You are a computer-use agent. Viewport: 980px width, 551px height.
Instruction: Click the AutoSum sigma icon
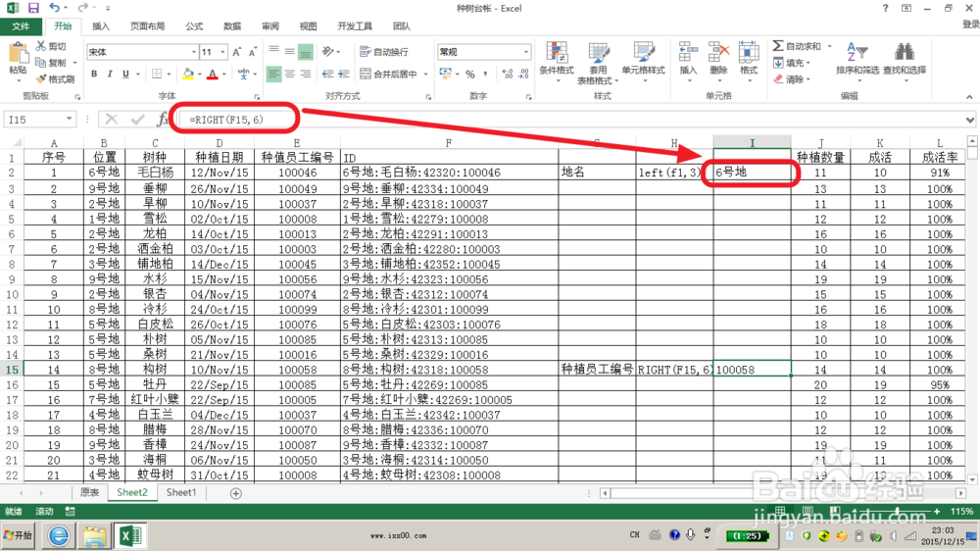(778, 46)
